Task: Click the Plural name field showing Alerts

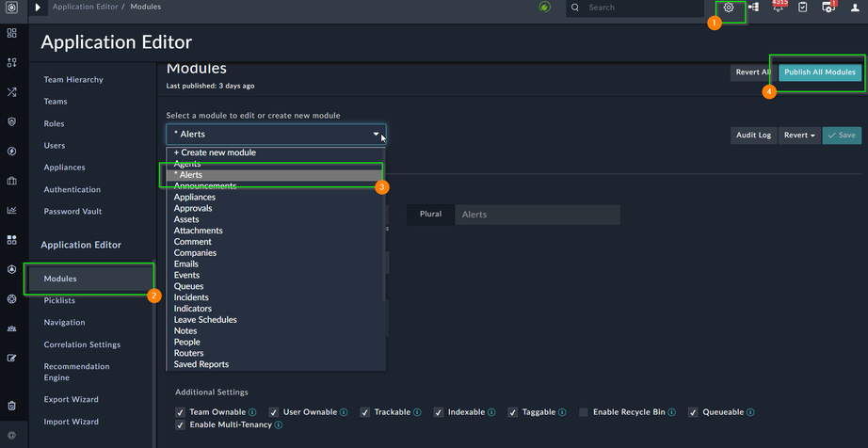Action: (537, 215)
